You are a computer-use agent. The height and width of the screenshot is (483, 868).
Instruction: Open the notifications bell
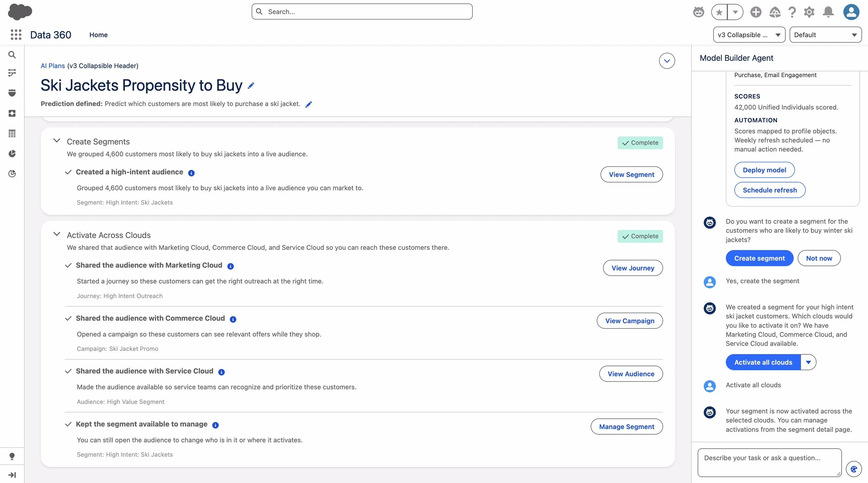(828, 12)
